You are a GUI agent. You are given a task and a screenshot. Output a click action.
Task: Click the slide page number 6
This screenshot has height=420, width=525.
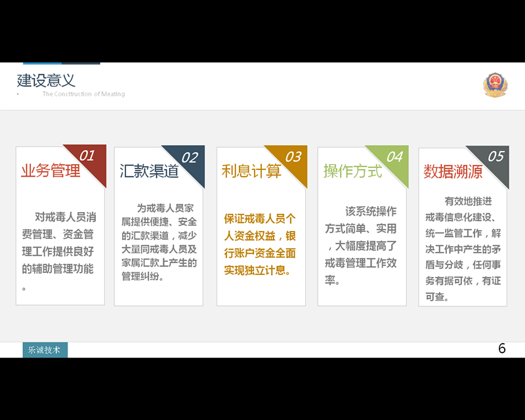pos(502,348)
